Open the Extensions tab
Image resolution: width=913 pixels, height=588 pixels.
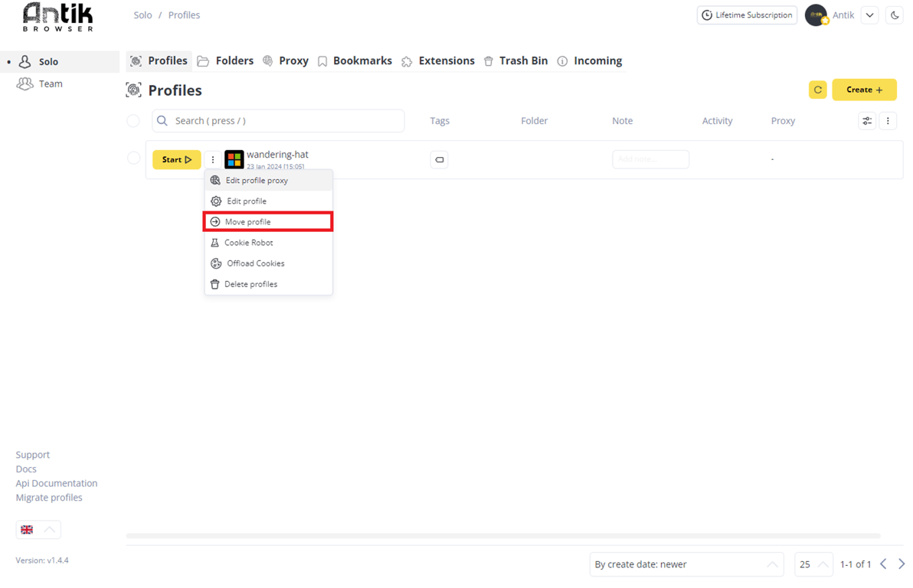coord(438,61)
